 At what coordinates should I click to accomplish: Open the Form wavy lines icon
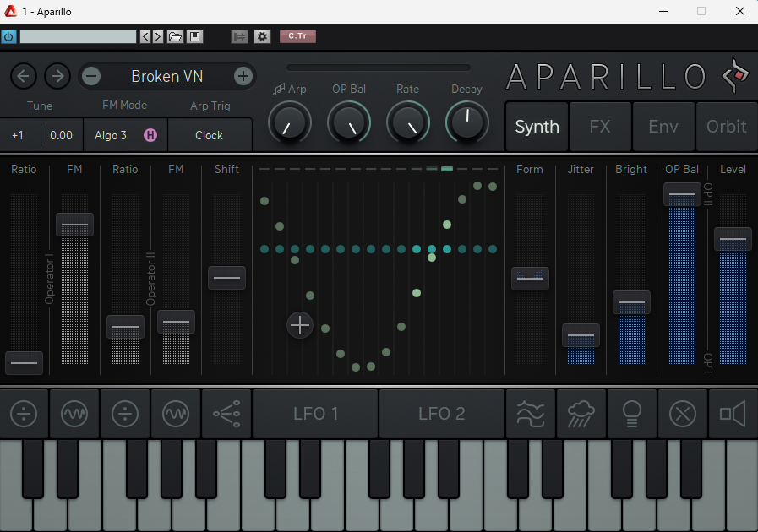coord(531,414)
